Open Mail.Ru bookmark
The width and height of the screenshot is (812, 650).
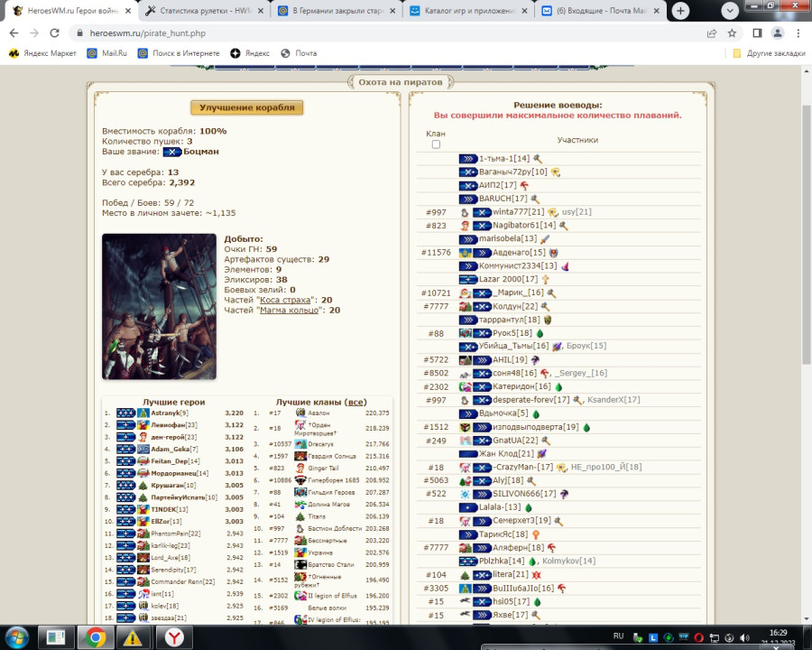(107, 53)
